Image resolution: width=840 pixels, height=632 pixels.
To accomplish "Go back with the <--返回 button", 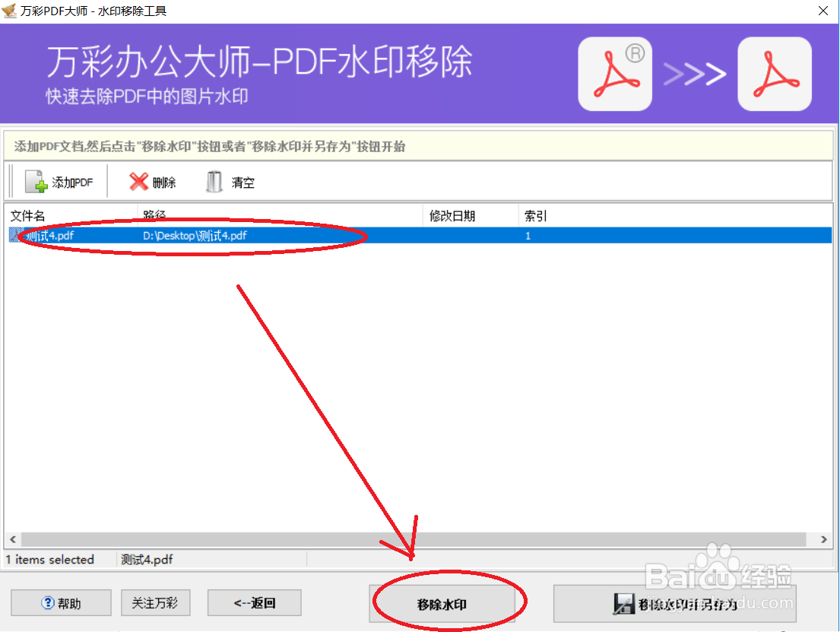I will tap(255, 603).
